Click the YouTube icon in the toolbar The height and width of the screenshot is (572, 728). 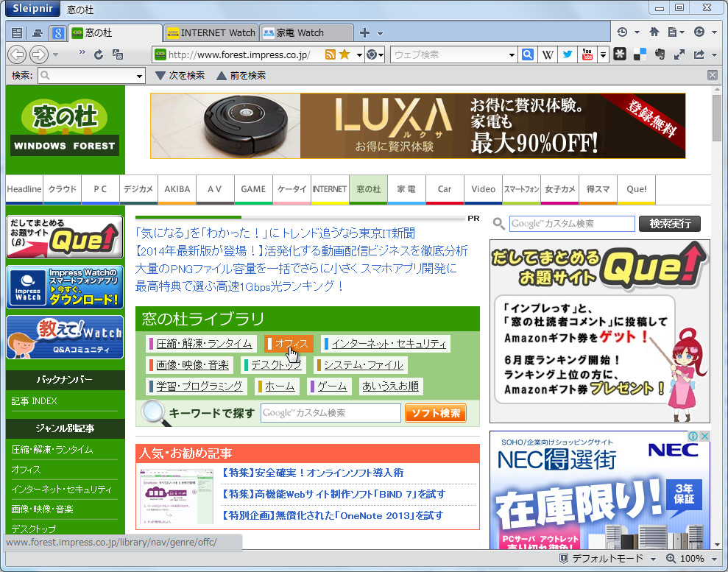(x=587, y=54)
